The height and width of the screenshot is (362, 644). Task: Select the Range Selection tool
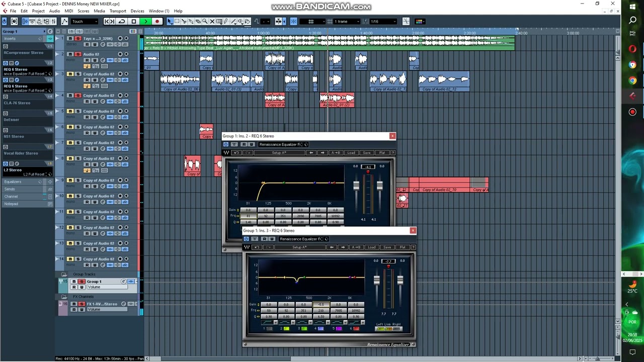click(x=177, y=21)
